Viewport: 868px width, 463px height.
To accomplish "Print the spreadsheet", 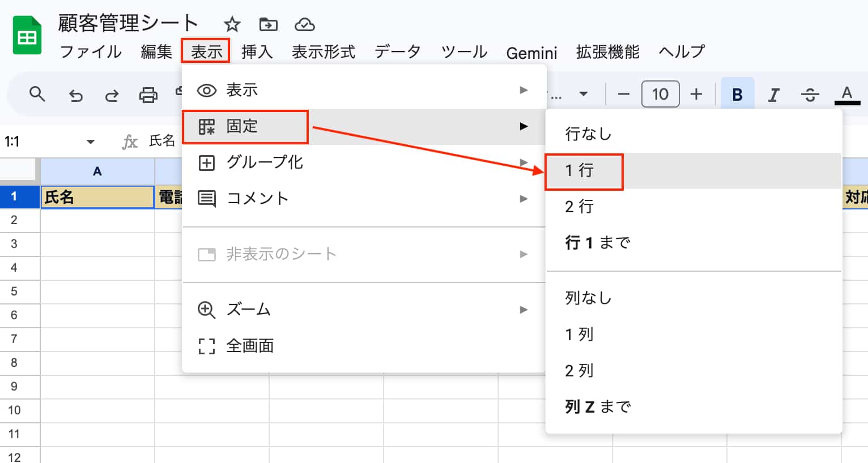I will point(148,95).
